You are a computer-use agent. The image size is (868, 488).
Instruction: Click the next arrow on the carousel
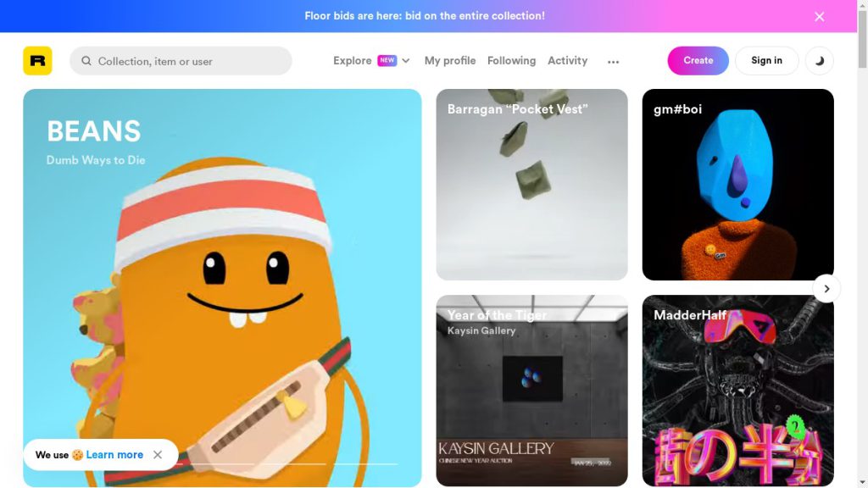coord(826,289)
